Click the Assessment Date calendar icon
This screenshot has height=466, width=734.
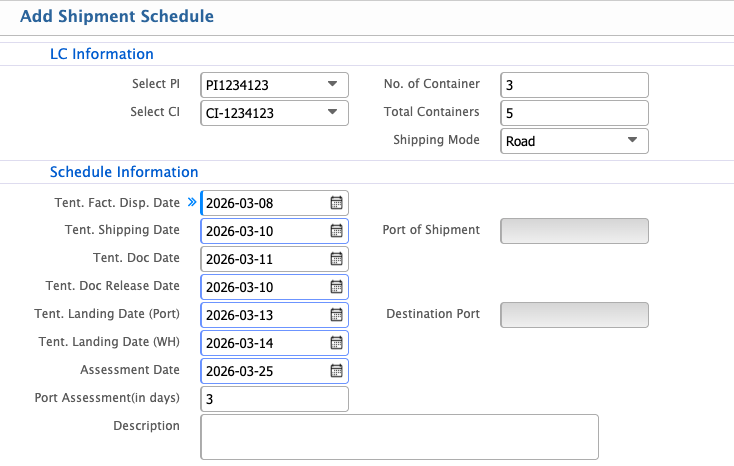pyautogui.click(x=336, y=371)
